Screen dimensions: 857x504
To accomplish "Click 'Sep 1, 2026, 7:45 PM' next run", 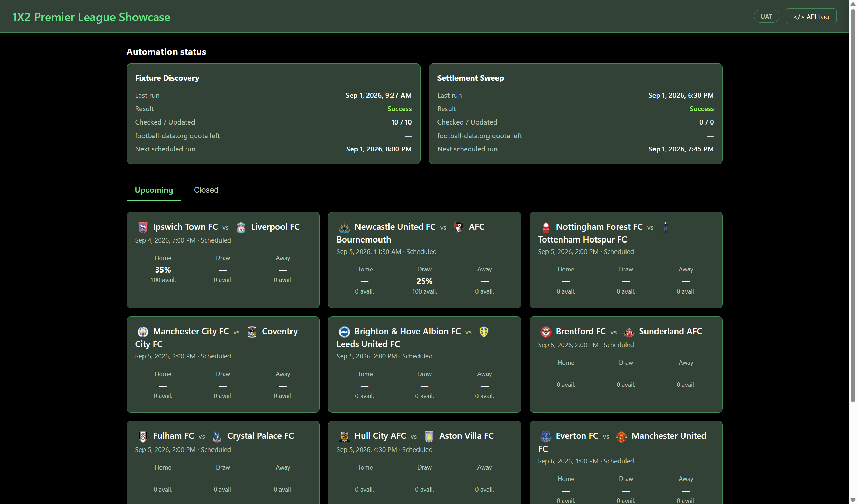I will pyautogui.click(x=681, y=149).
